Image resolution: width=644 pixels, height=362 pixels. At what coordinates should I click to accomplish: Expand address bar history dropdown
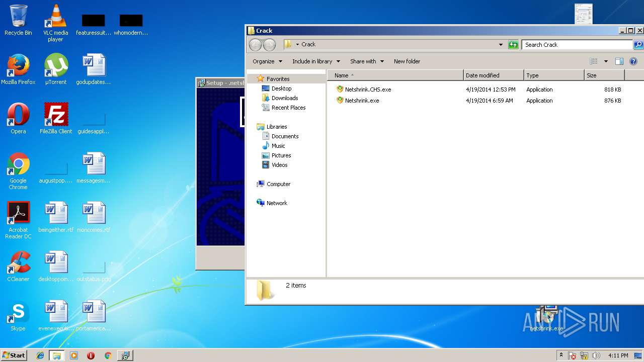501,45
